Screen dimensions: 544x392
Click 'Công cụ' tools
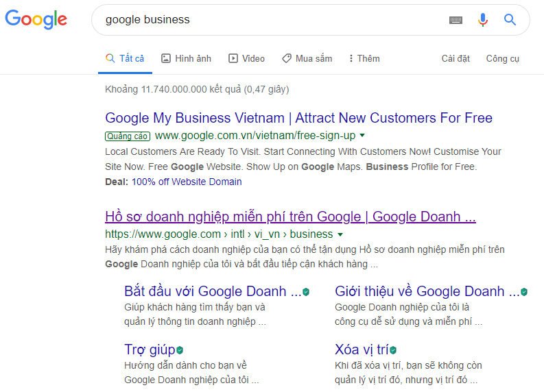(502, 58)
